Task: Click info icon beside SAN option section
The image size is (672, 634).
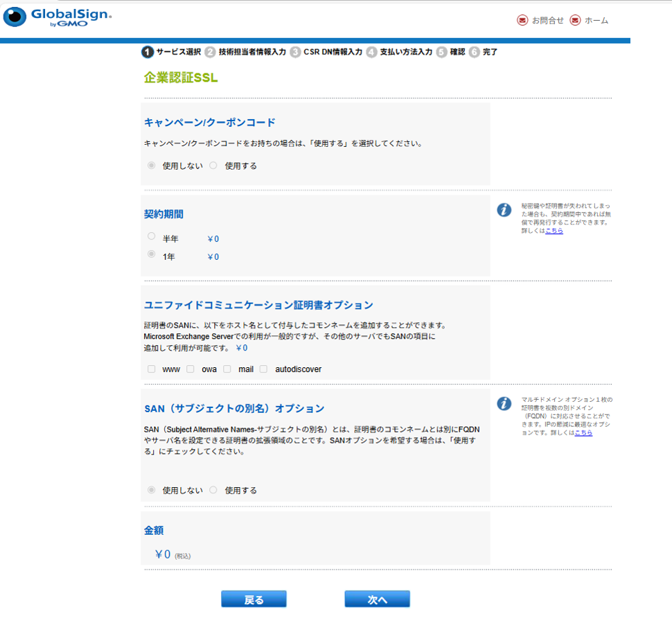Action: [x=504, y=403]
